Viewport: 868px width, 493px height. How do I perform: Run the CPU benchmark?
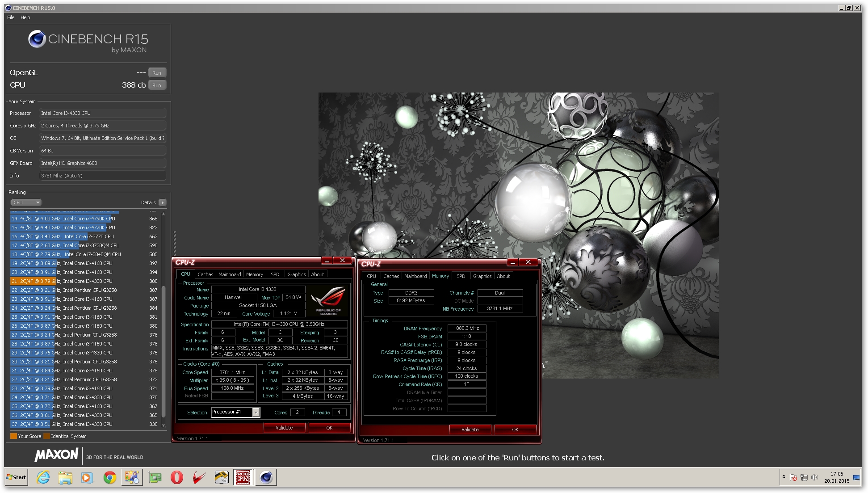coord(157,85)
